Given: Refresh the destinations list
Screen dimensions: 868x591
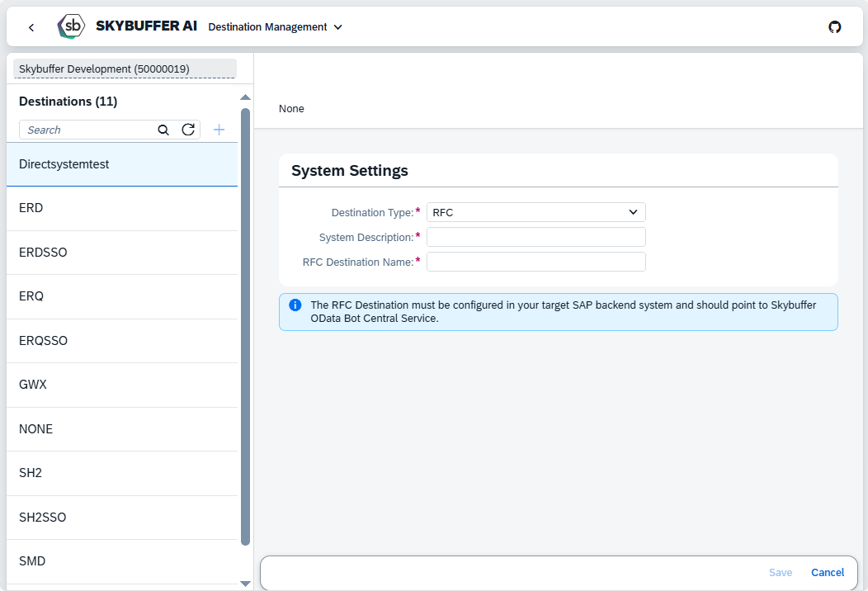Looking at the screenshot, I should [188, 130].
